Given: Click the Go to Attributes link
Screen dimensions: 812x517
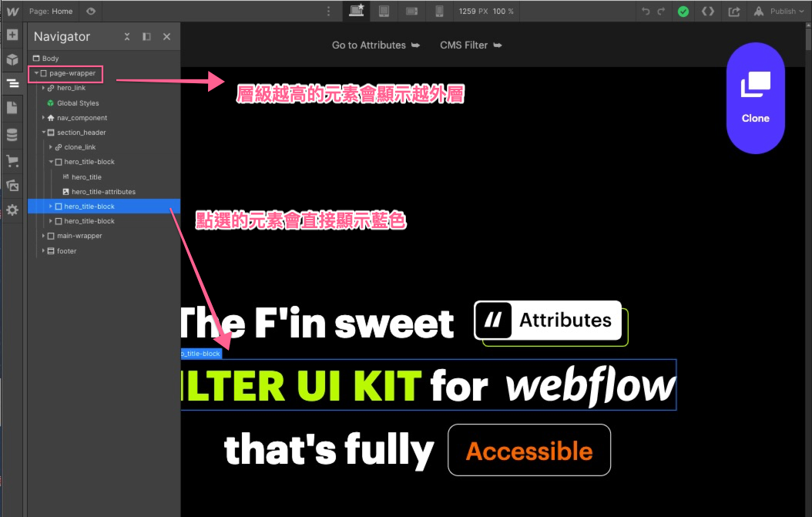Looking at the screenshot, I should tap(375, 45).
